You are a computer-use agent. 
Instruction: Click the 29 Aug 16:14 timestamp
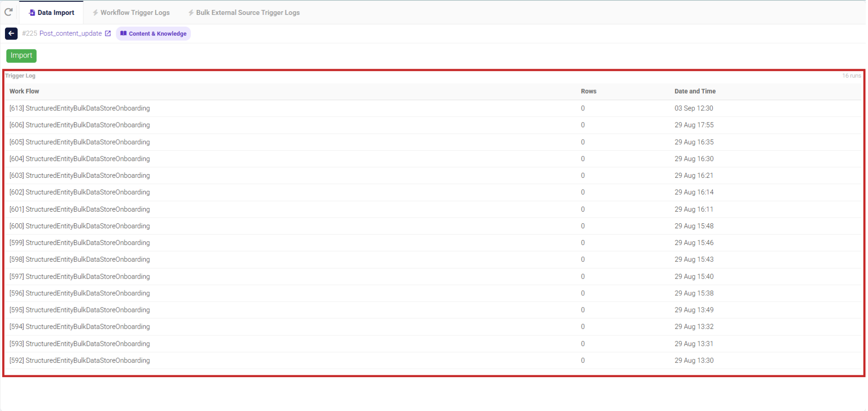pyautogui.click(x=694, y=192)
